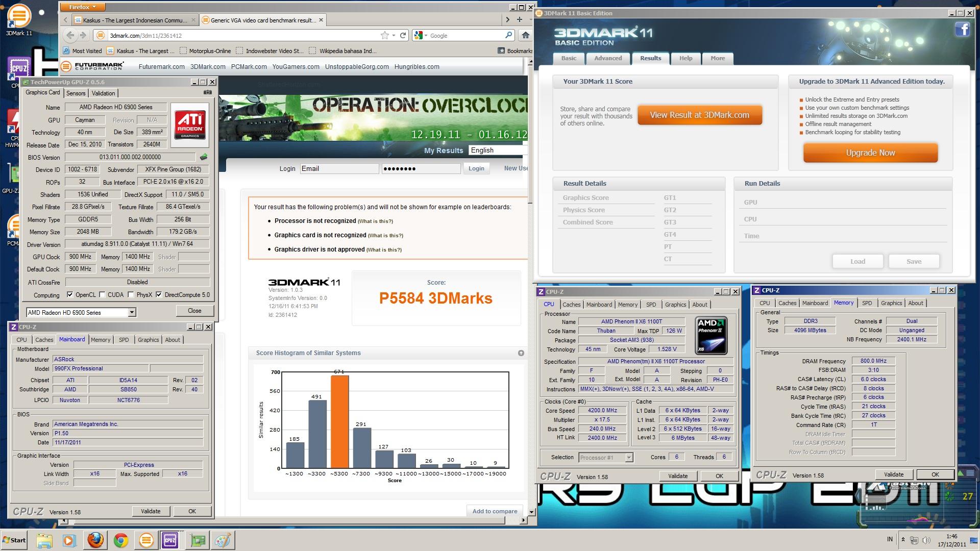Close the Kaskus tab

pyautogui.click(x=193, y=20)
